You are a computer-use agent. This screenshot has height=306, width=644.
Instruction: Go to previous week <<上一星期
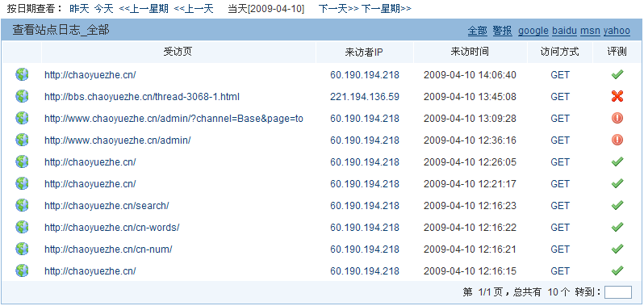click(x=144, y=9)
